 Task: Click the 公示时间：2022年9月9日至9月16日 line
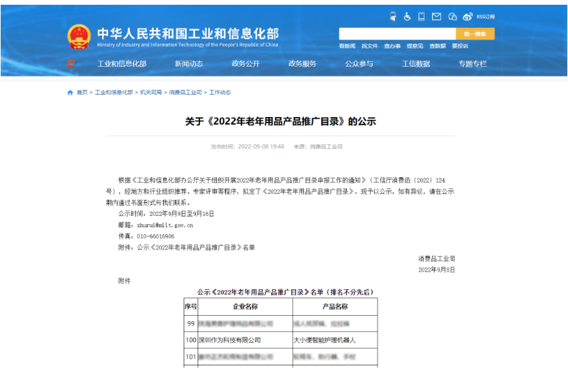166,214
